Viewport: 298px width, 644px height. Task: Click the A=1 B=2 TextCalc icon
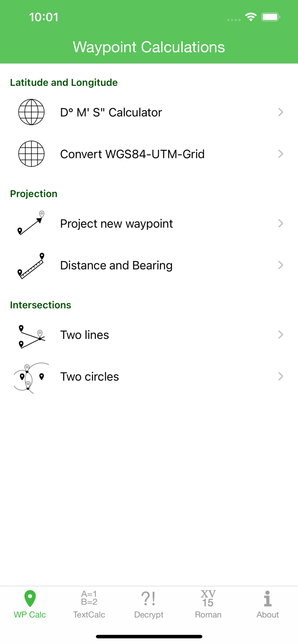click(x=89, y=597)
